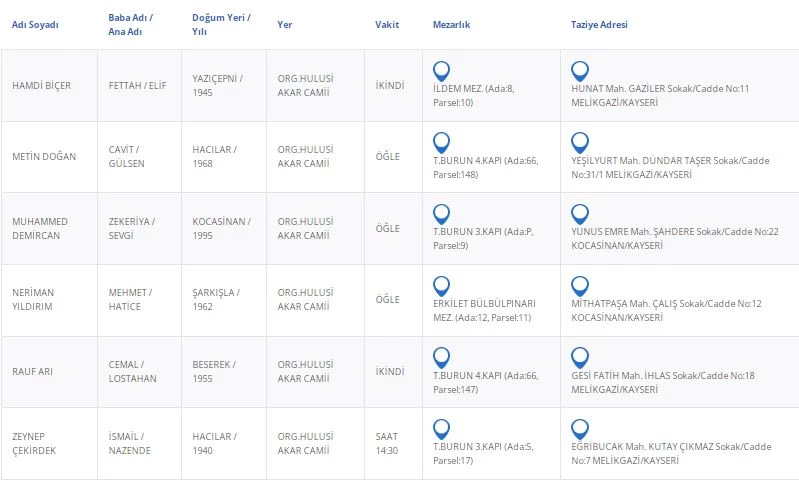The height and width of the screenshot is (482, 799).
Task: Open map pin for ERKİLET BÜLBÜLPINARI cemetery
Action: tap(441, 285)
